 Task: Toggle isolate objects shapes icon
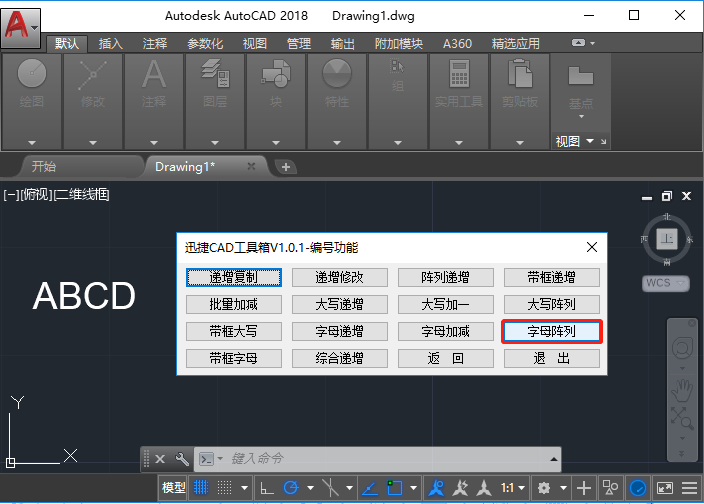610,488
